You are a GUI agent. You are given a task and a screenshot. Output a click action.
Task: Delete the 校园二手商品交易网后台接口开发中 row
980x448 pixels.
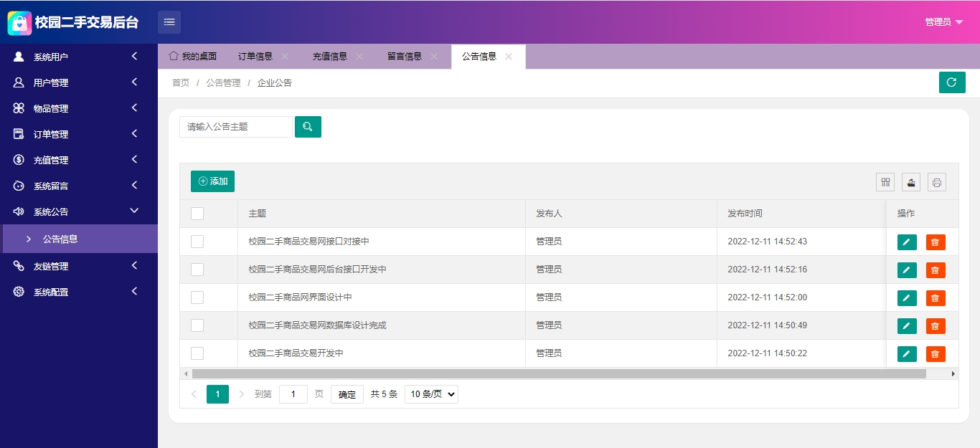coord(936,270)
